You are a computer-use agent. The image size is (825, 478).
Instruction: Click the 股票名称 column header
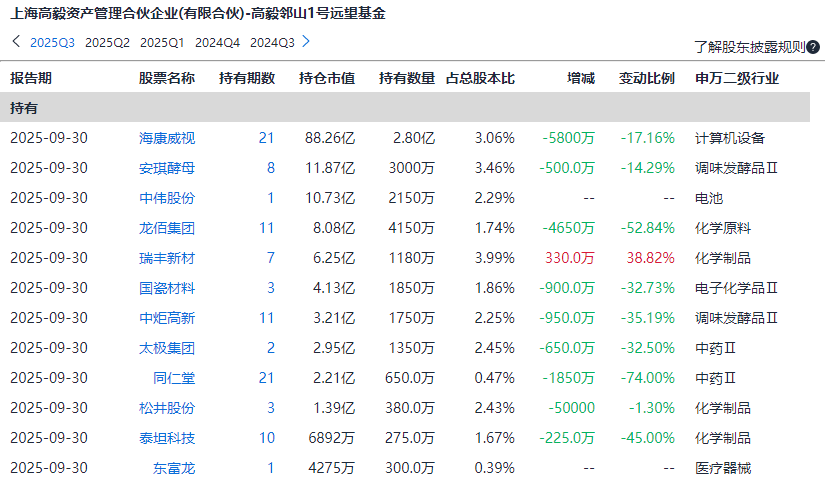tap(167, 78)
